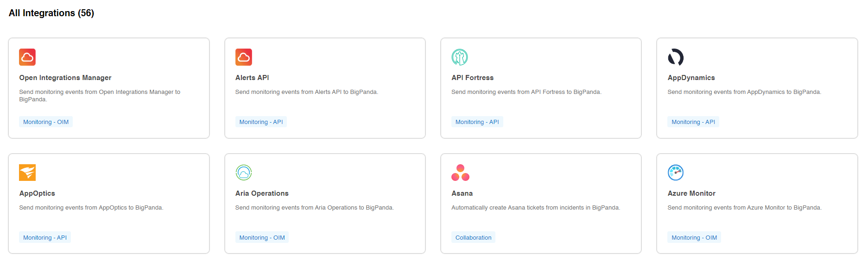Image resolution: width=868 pixels, height=260 pixels.
Task: Click Monitoring - OIM tag under Aria Operations
Action: (x=262, y=237)
